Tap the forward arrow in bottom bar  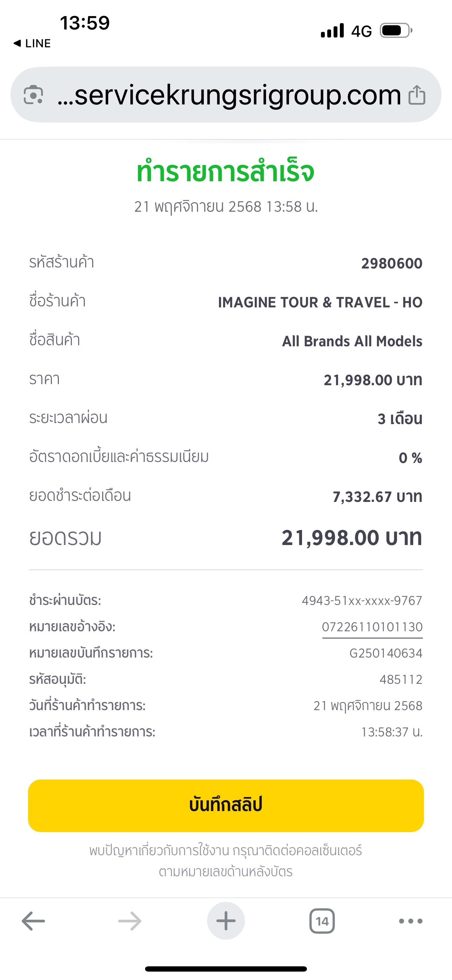click(130, 921)
